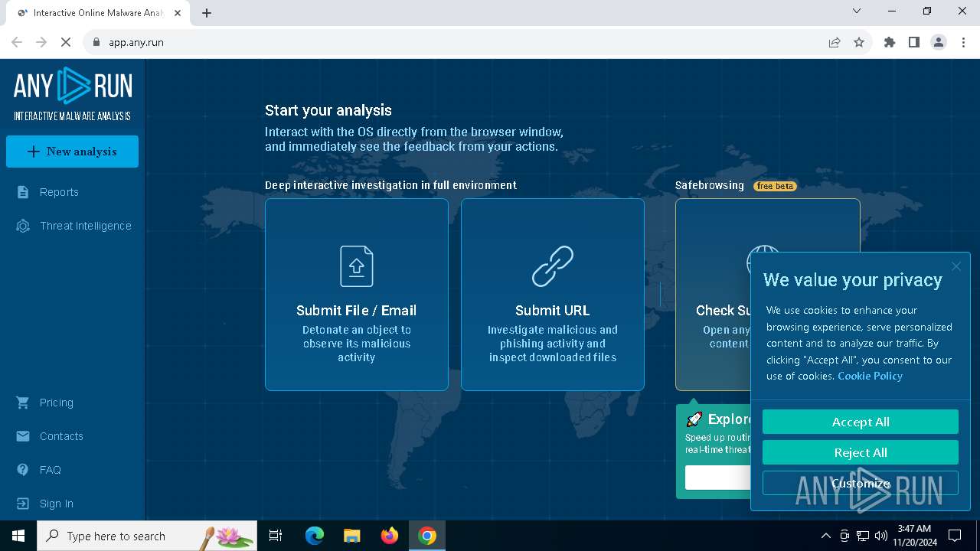The height and width of the screenshot is (551, 980).
Task: Open Task View on taskbar
Action: 276,536
